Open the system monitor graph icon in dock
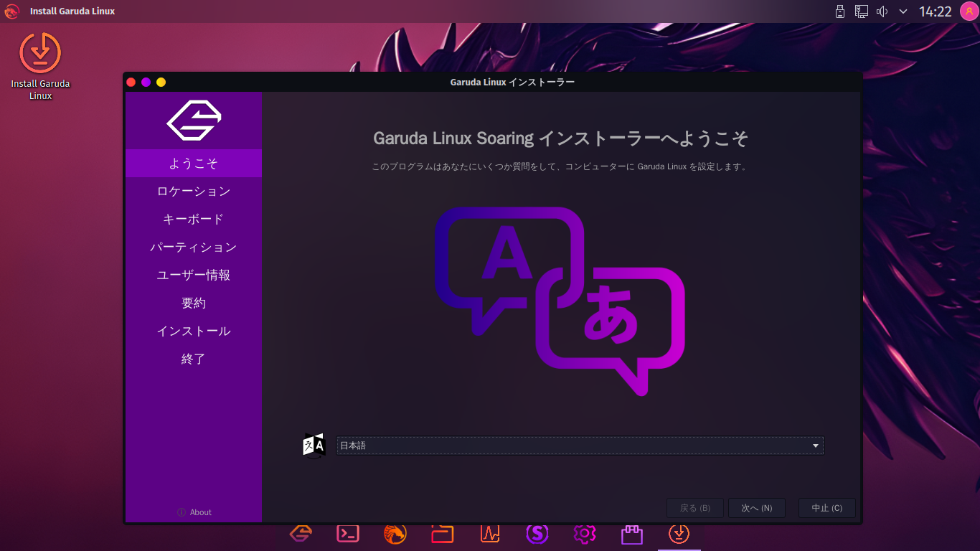980x551 pixels. point(490,533)
